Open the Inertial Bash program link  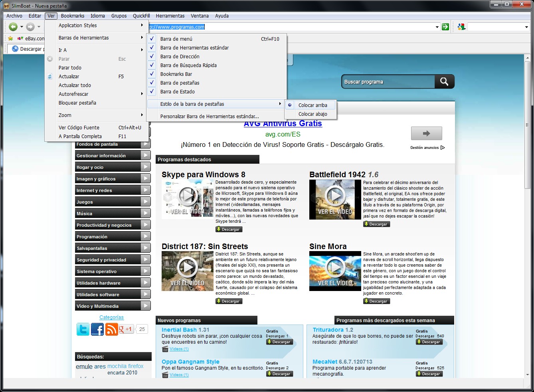[186, 330]
